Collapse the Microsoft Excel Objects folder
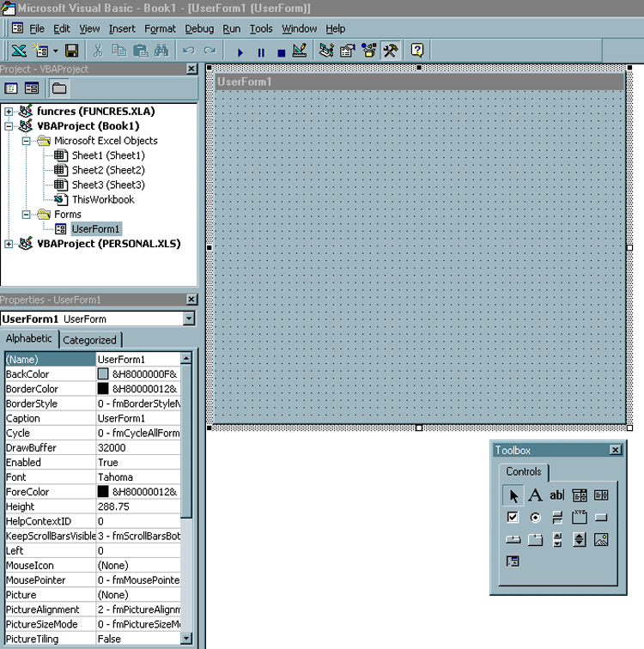The width and height of the screenshot is (644, 649). click(26, 141)
